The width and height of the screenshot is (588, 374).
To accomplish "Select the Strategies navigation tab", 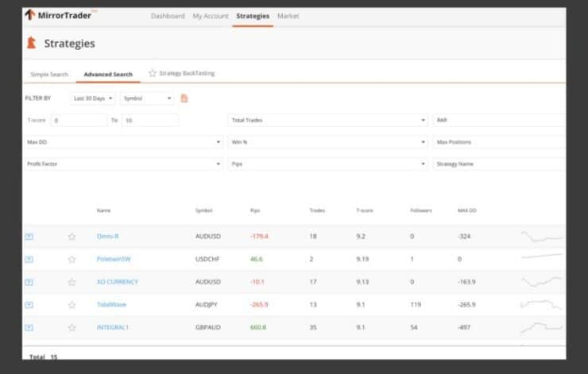I will (x=253, y=16).
